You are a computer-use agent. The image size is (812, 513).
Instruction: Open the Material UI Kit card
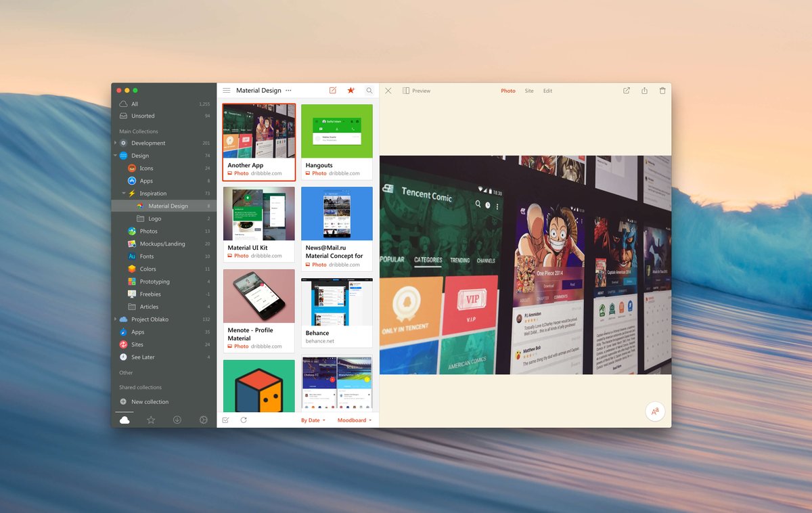[259, 224]
